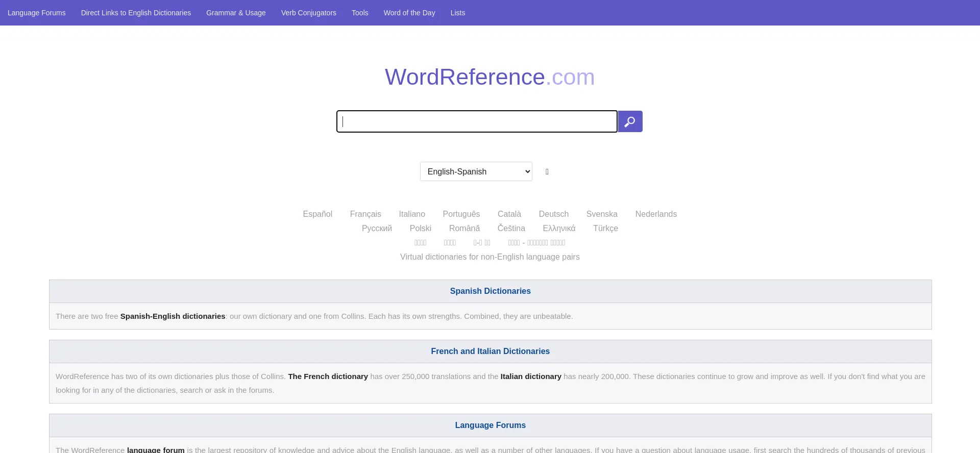Open Language Forums menu
Viewport: 980px width, 453px height.
pyautogui.click(x=37, y=13)
